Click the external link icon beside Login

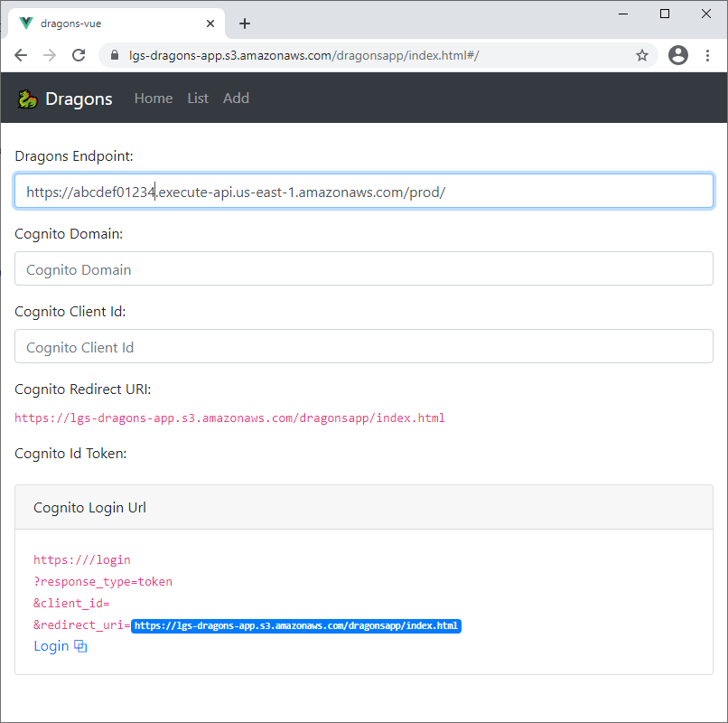point(80,646)
